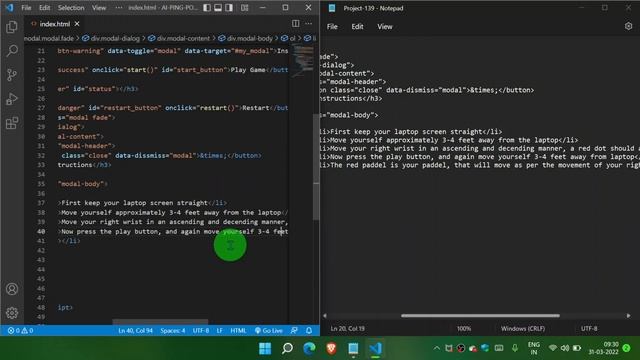
Task: Open Notepad View menu
Action: tap(384, 27)
